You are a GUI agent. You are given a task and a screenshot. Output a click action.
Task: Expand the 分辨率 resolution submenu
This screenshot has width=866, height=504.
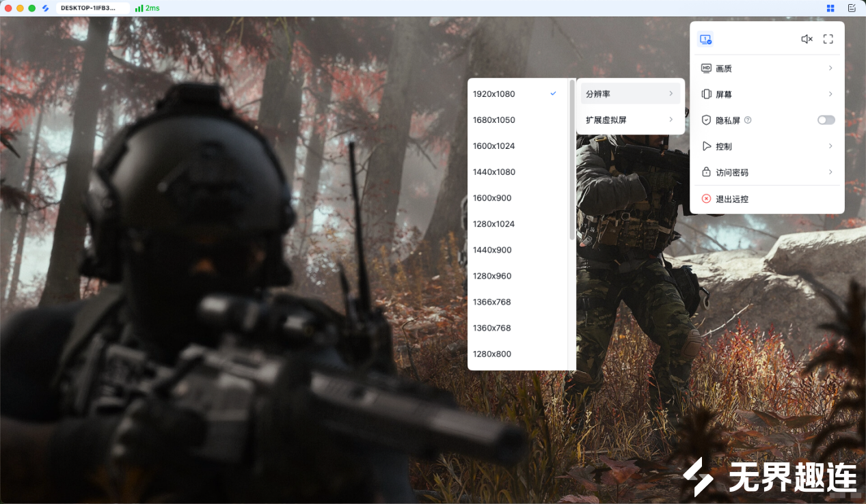pyautogui.click(x=630, y=94)
